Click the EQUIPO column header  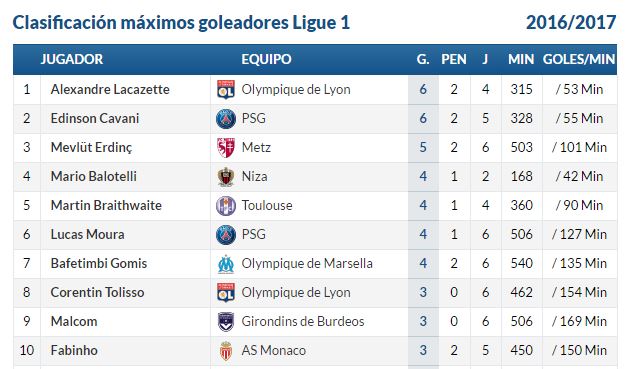(x=266, y=59)
